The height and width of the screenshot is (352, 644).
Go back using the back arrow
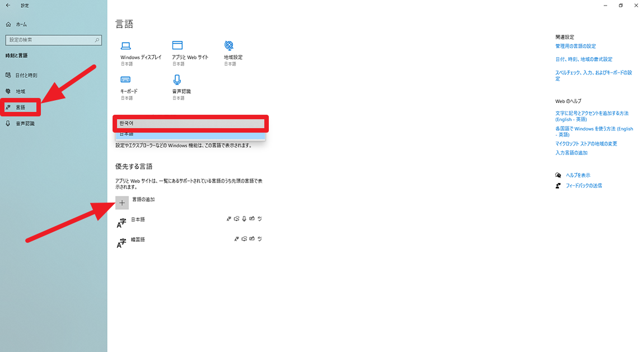(8, 6)
